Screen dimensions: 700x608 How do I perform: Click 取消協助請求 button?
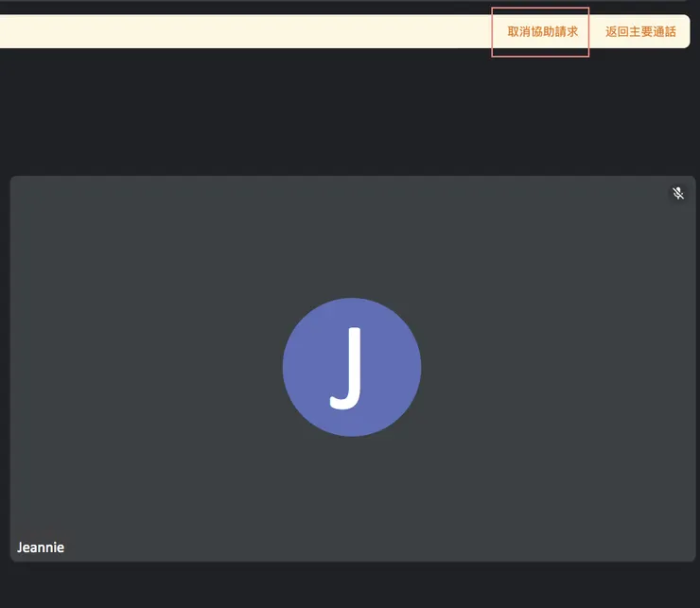[x=542, y=32]
